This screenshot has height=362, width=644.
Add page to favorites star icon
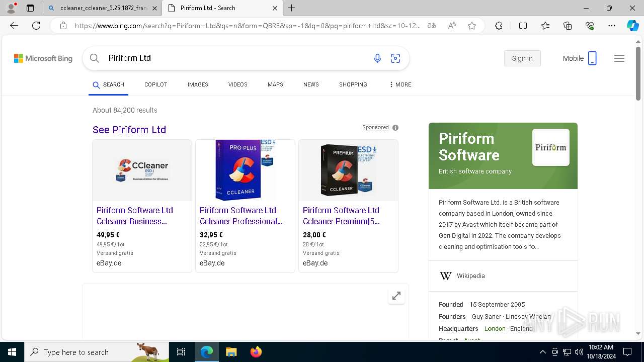coord(472,26)
